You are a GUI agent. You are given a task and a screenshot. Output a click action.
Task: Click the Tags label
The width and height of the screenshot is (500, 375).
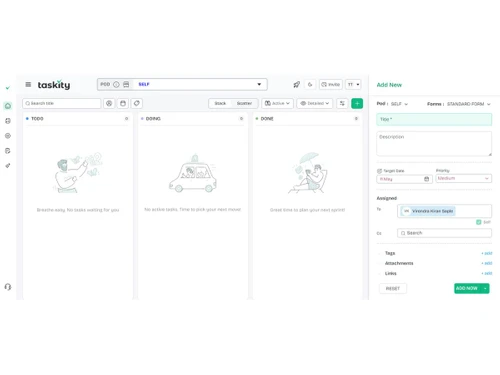[x=390, y=253]
